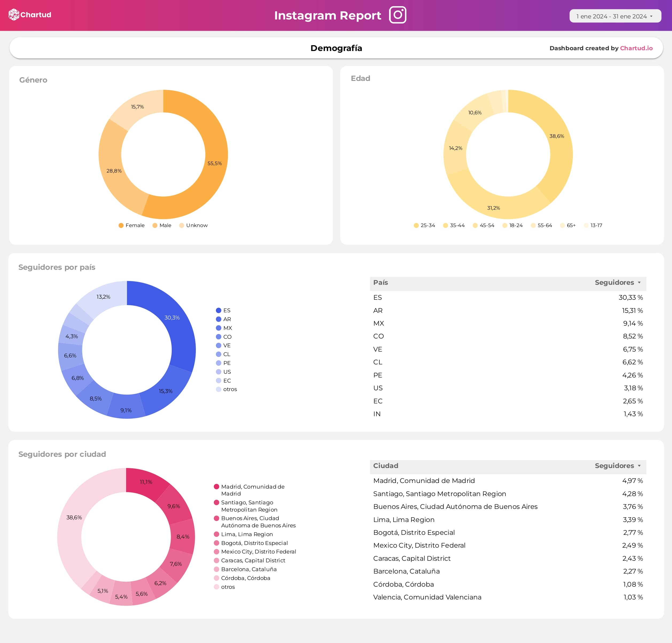
Task: Toggle the Male series in gender legend
Action: coord(155,225)
